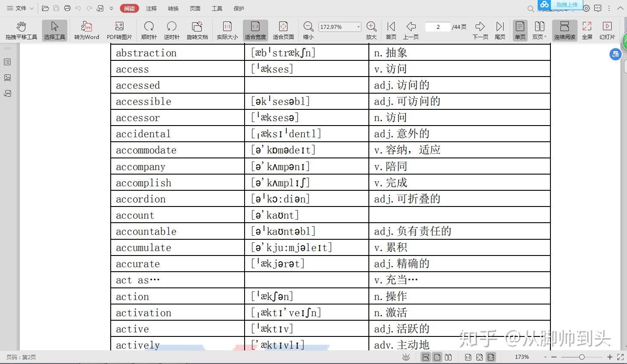Toggle fit page mode (适合页面) in the toolbar
The image size is (627, 364).
tap(283, 30)
